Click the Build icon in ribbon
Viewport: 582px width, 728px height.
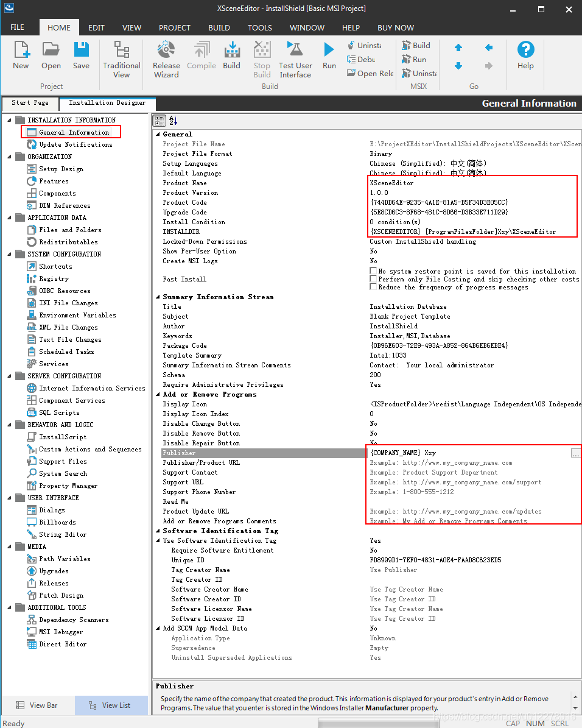[x=231, y=55]
